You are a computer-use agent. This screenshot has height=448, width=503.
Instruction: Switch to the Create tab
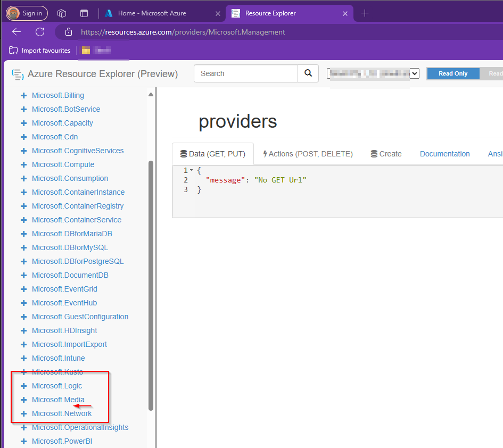click(386, 154)
